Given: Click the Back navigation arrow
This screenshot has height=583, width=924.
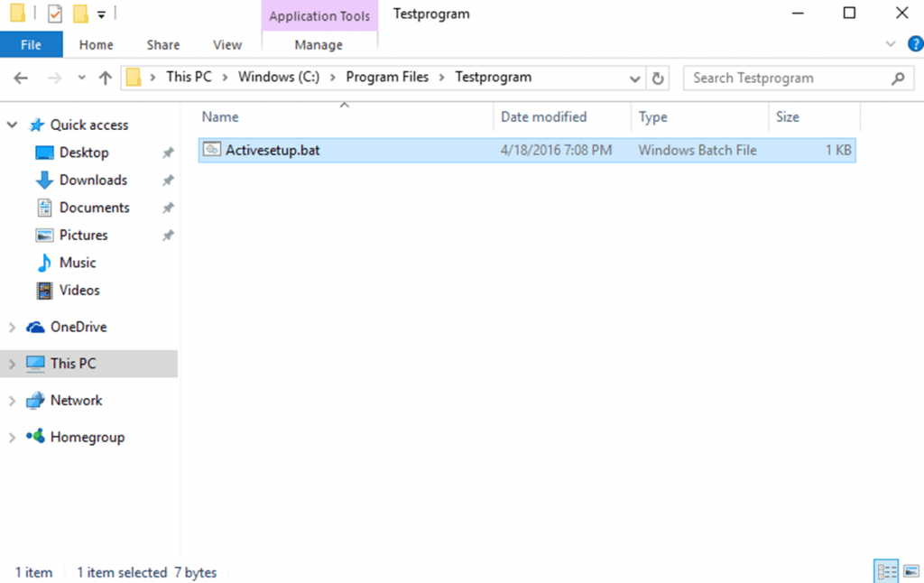Looking at the screenshot, I should tap(22, 79).
